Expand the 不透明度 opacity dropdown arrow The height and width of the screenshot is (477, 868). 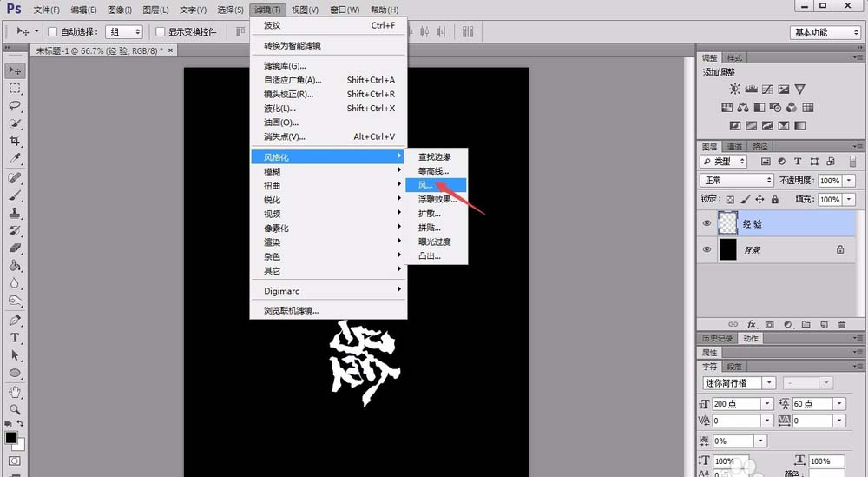(849, 181)
